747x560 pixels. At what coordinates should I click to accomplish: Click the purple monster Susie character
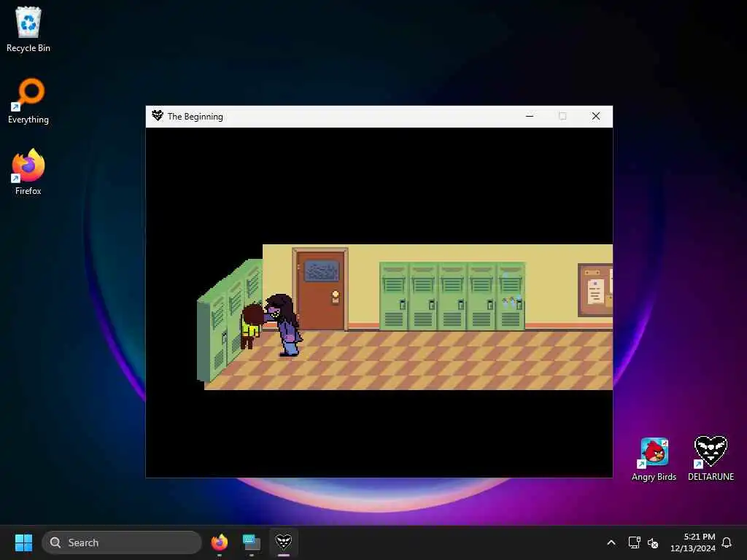point(284,324)
